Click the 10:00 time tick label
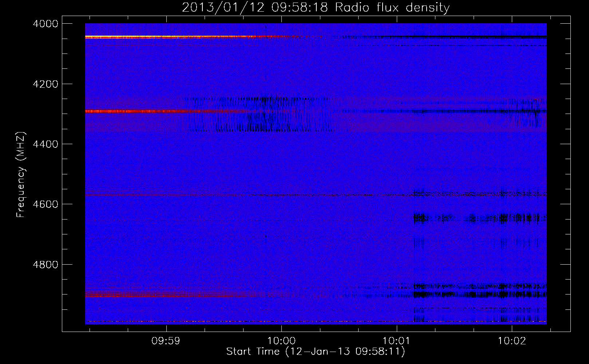The height and width of the screenshot is (364, 589). 281,341
